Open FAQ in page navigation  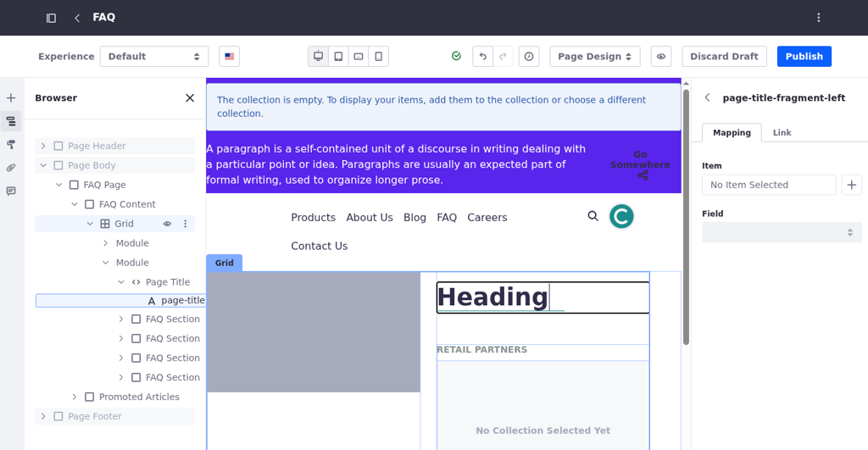click(447, 218)
